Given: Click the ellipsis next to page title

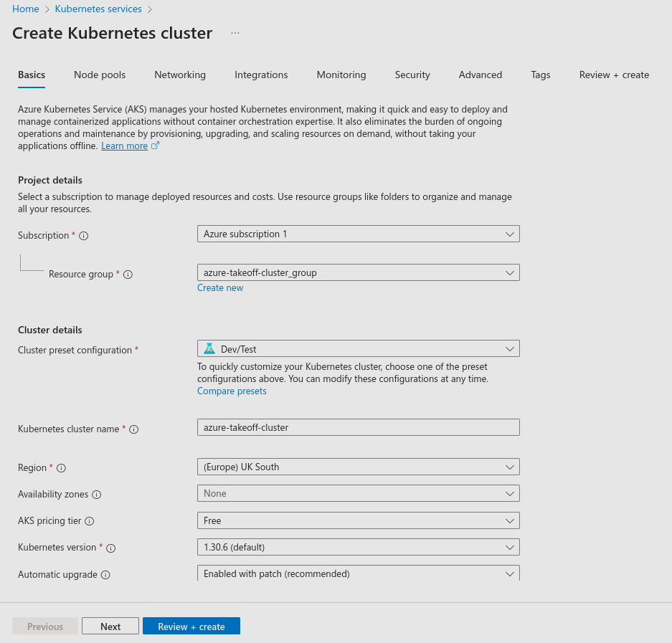Looking at the screenshot, I should click(x=235, y=32).
